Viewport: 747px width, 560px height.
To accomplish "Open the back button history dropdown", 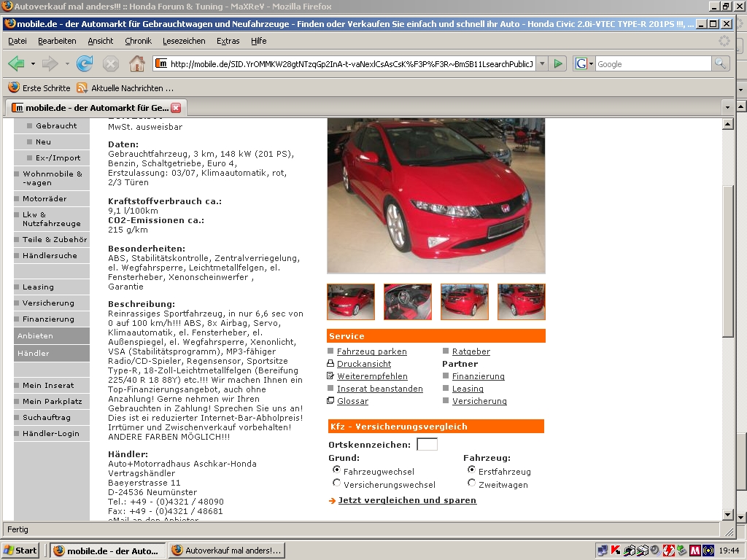I will click(33, 64).
